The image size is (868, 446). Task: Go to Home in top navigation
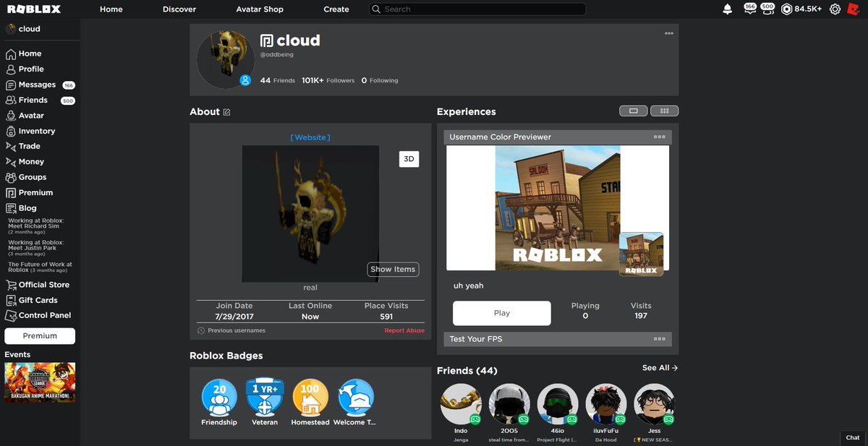click(111, 9)
